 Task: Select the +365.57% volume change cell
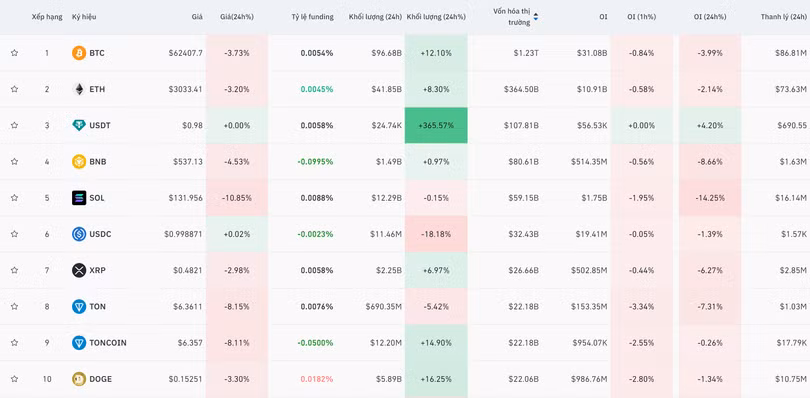point(436,125)
